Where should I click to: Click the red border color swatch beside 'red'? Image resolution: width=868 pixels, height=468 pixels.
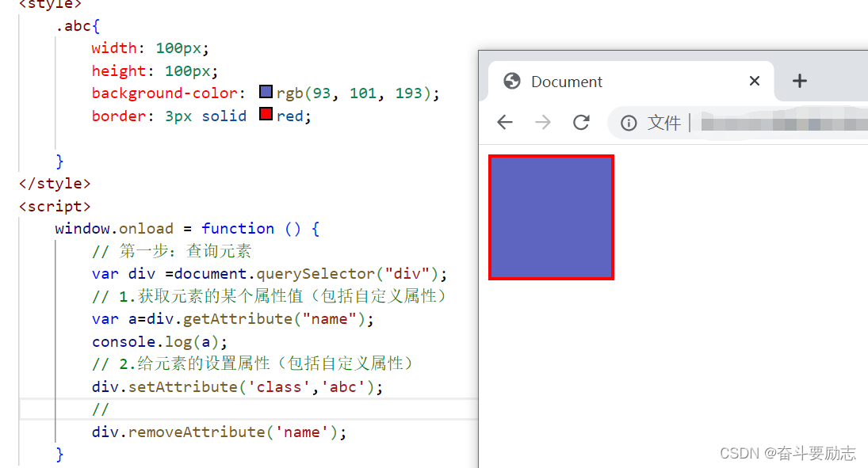[x=266, y=114]
